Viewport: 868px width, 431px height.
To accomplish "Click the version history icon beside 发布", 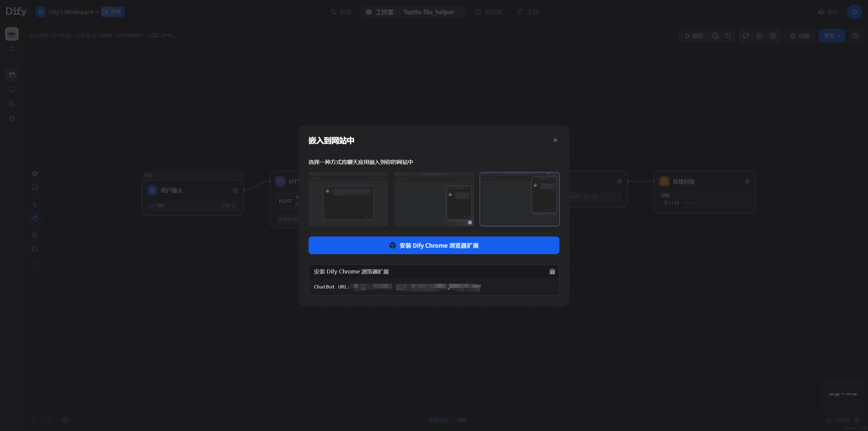I will click(855, 36).
